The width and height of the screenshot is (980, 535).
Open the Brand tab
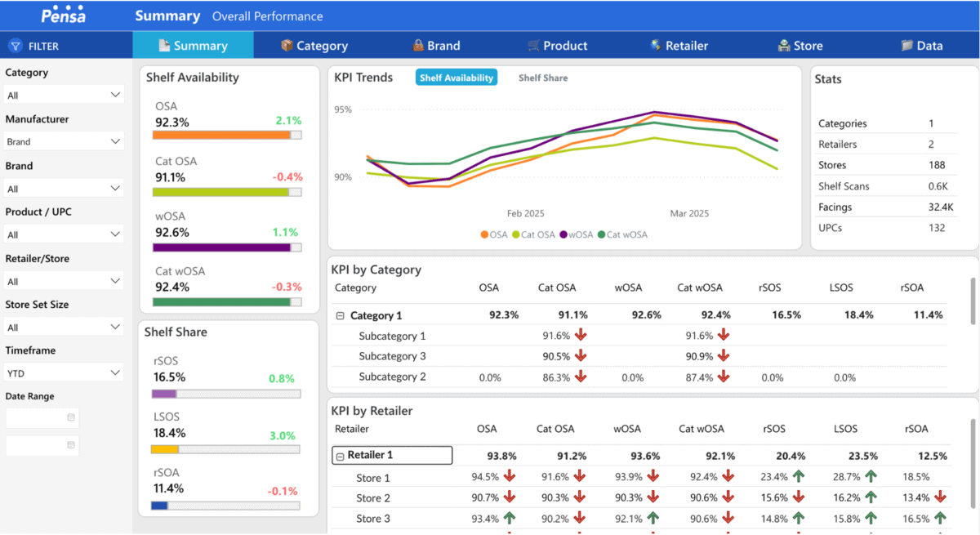pos(437,46)
